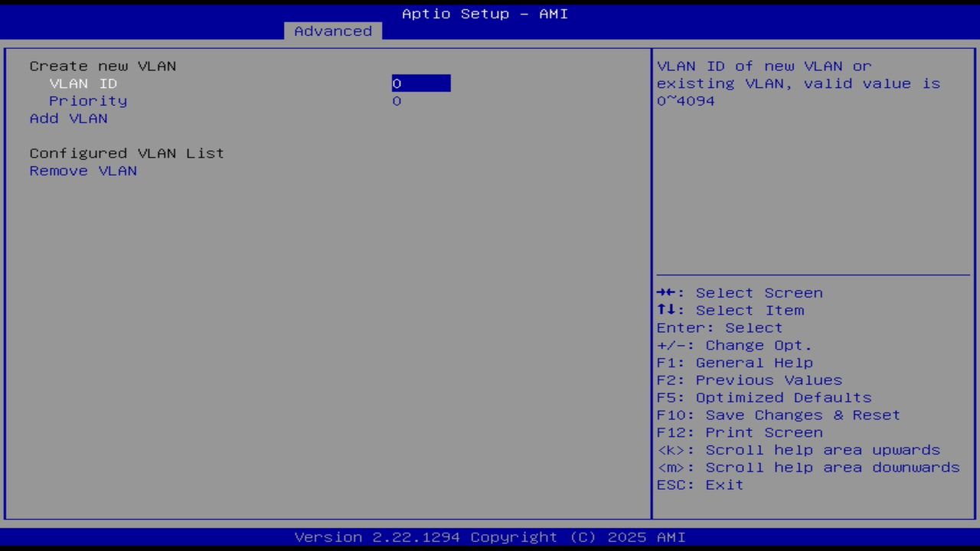The height and width of the screenshot is (551, 980).
Task: Click the Enter: Select help entry
Action: point(719,328)
